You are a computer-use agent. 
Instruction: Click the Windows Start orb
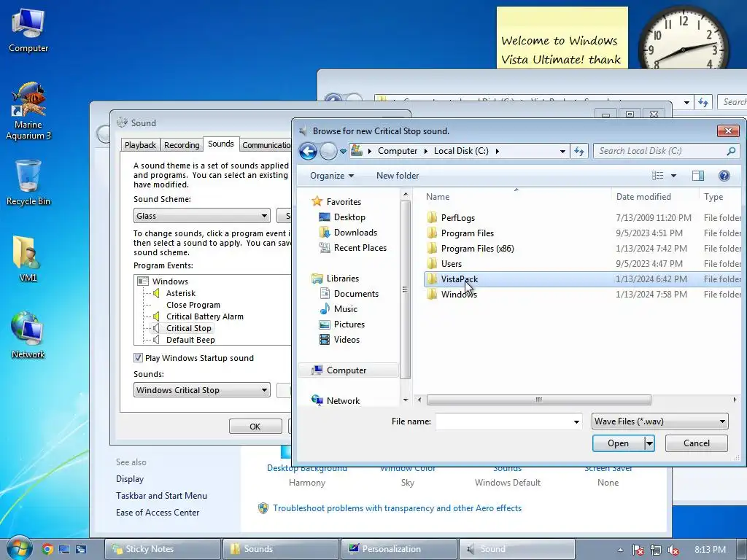[19, 548]
